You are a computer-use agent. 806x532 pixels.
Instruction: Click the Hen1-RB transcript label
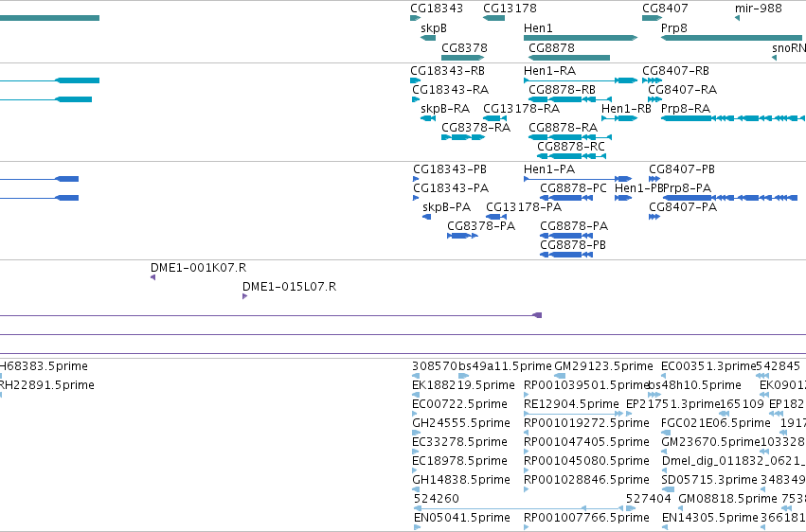[626, 109]
